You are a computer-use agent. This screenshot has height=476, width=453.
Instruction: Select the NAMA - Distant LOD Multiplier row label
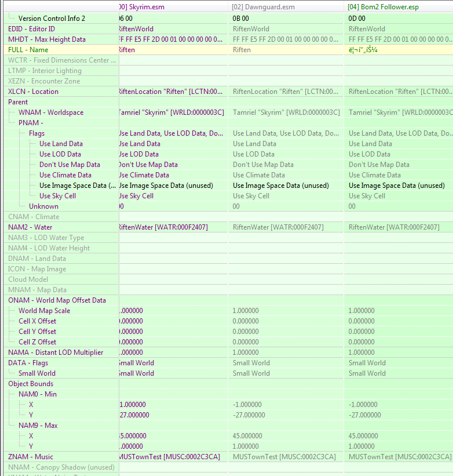pos(56,353)
